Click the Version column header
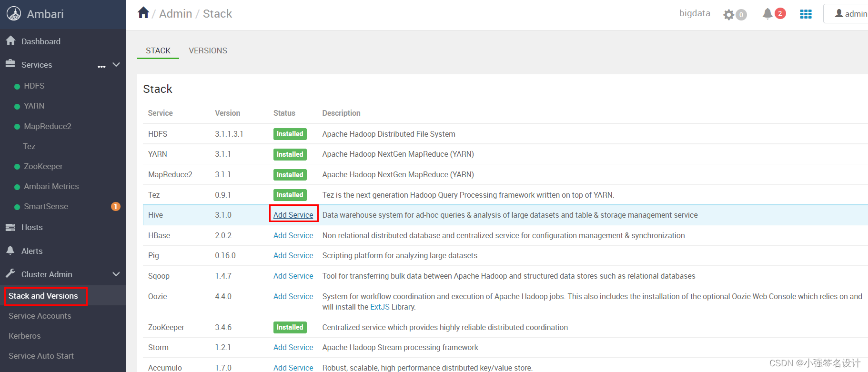The image size is (868, 372). (228, 113)
